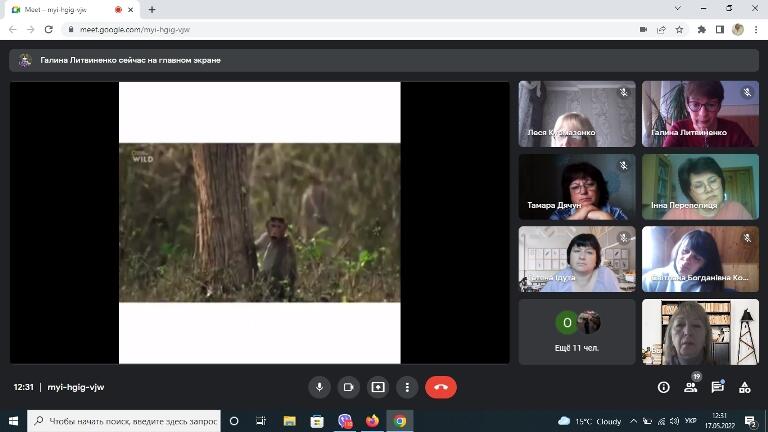Open the Windows Start menu
This screenshot has height=432, width=768.
13,421
